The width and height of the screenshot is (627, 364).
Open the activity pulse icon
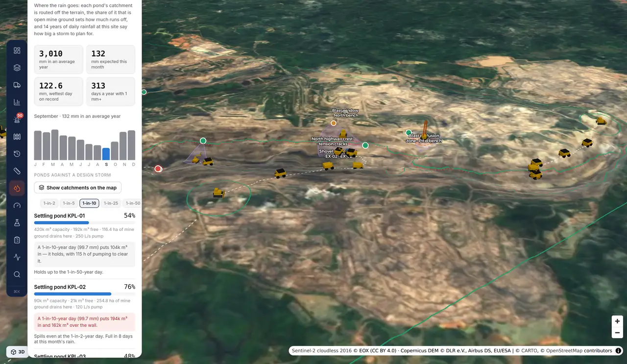(17, 257)
